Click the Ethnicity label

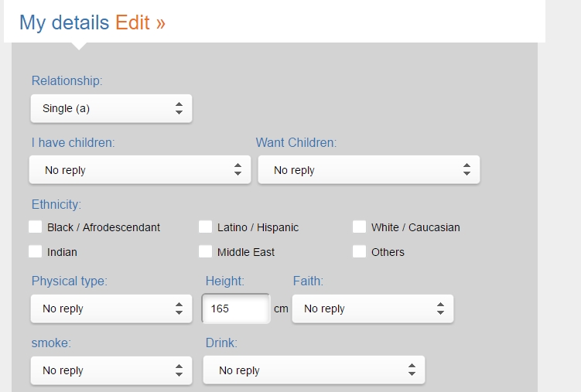56,204
